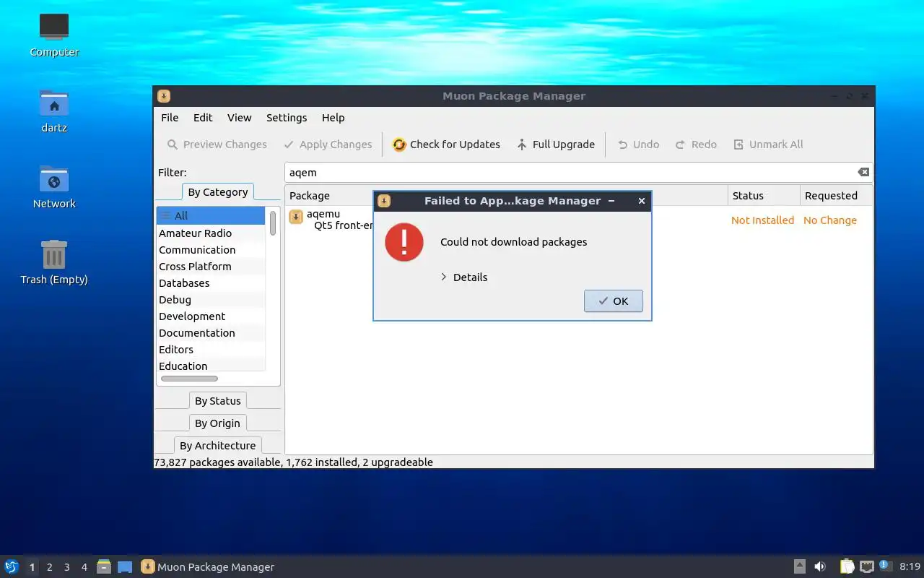
Task: Switch to workspace 2
Action: 49,567
